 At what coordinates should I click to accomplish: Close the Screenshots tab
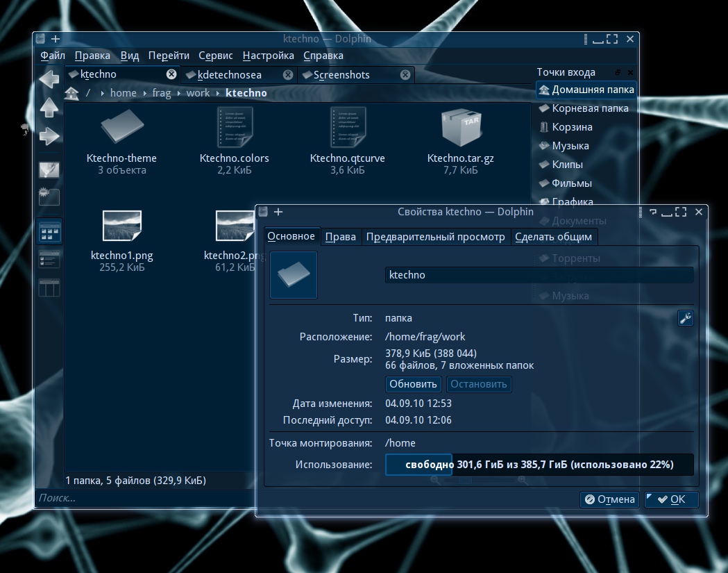pyautogui.click(x=405, y=75)
